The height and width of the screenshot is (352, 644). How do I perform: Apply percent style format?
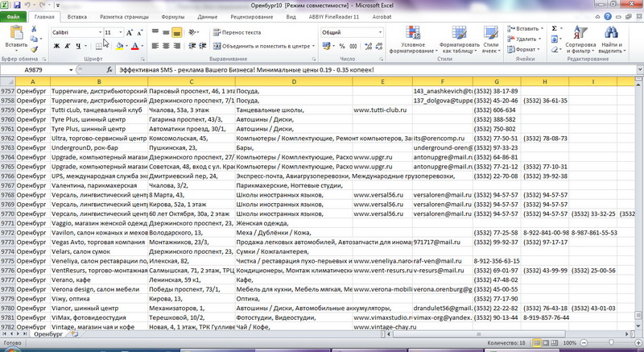pos(342,46)
